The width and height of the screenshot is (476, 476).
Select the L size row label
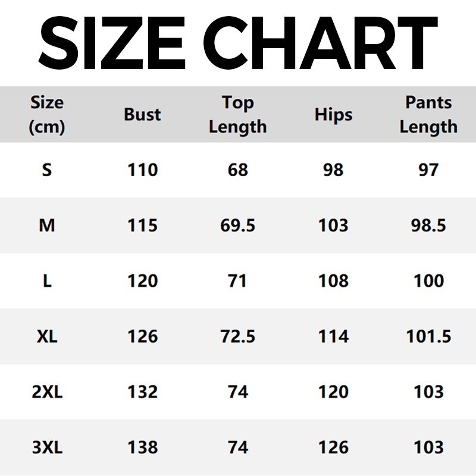click(47, 281)
